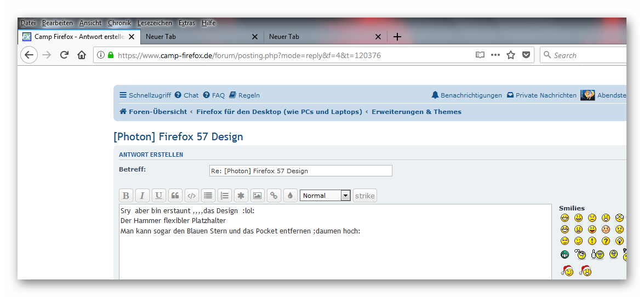Insert the blushing pink-faced smiley
This screenshot has width=644, height=297.
point(606,229)
